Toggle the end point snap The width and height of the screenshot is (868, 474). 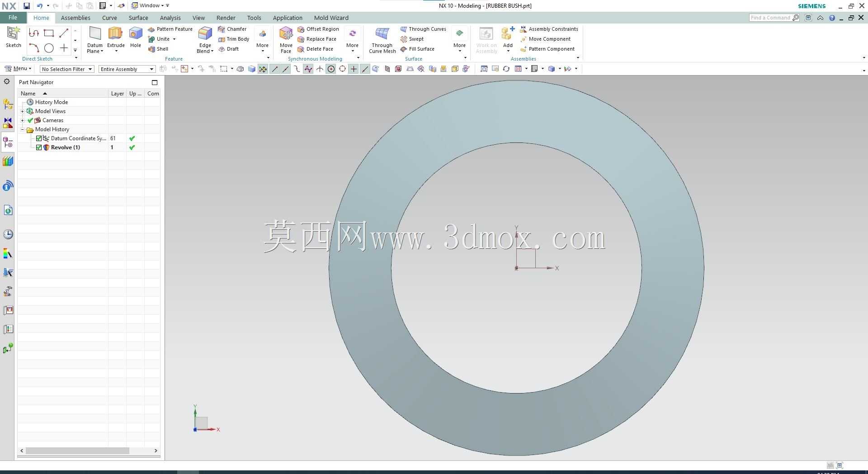click(274, 69)
